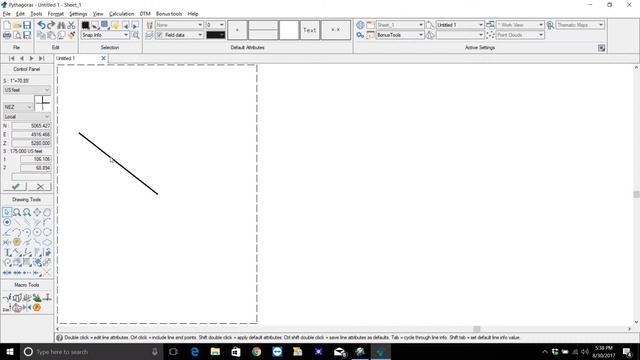Go to last sheet navigation arrow
This screenshot has width=640, height=360.
point(41,58)
